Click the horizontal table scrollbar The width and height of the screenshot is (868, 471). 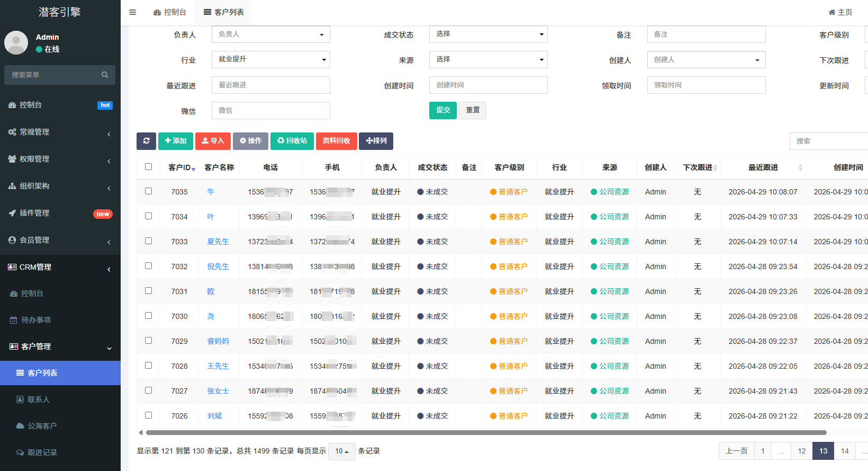pyautogui.click(x=486, y=433)
